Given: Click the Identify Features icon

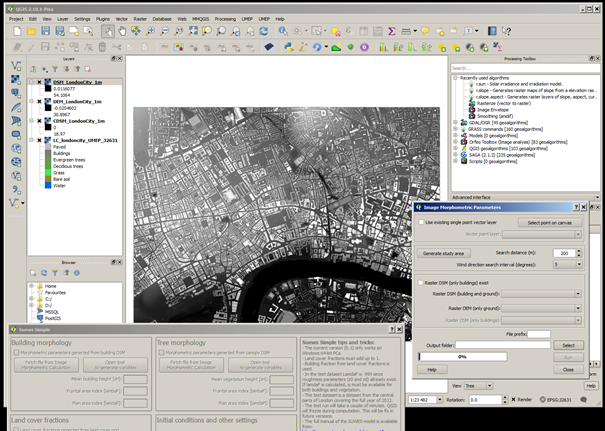Looking at the screenshot, I should pos(283,31).
